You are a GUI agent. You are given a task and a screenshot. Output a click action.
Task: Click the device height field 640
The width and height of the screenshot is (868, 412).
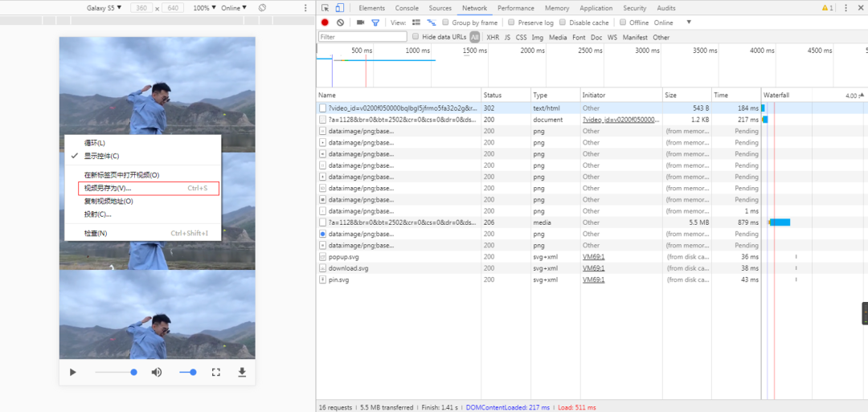173,8
